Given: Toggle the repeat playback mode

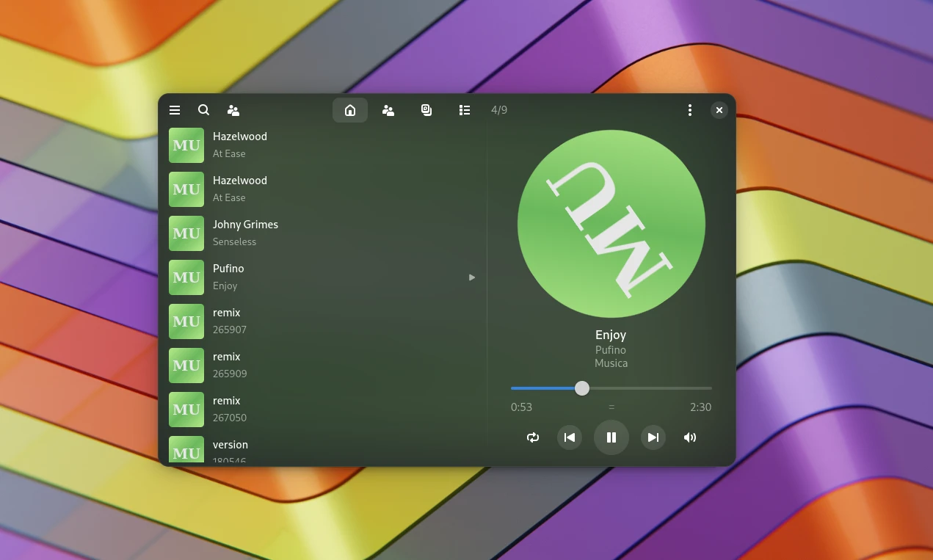Looking at the screenshot, I should click(533, 437).
